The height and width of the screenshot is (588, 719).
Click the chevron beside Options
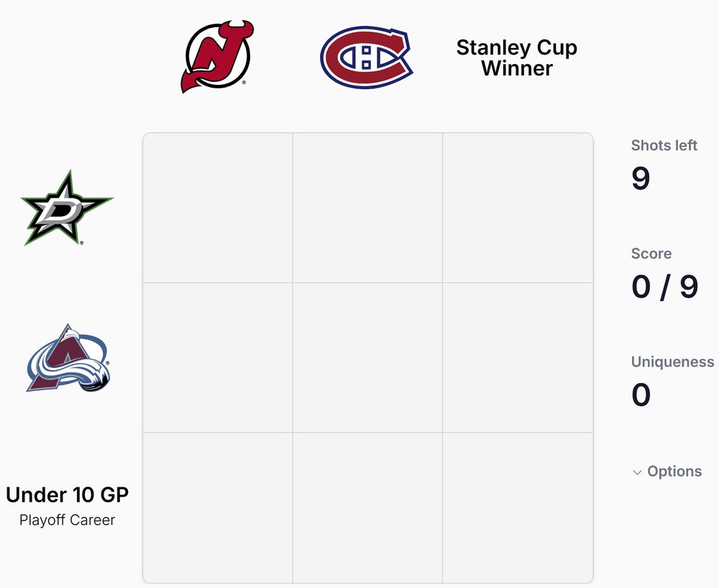(x=637, y=472)
